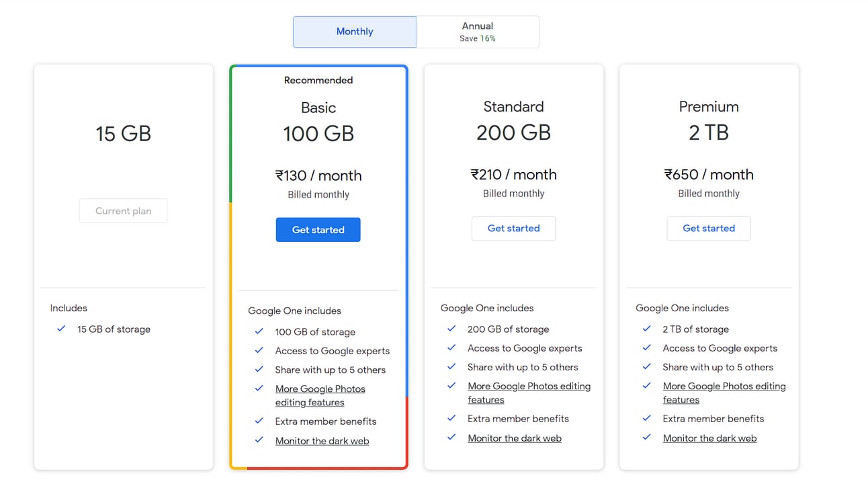
Task: Click the disabled Current plan button
Action: (123, 211)
